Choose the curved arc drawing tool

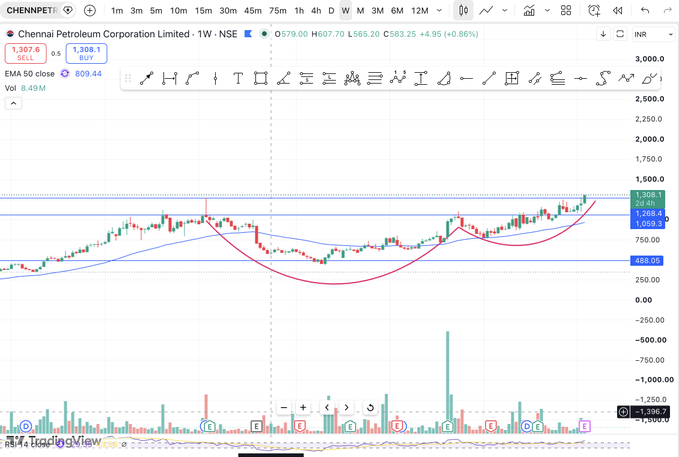[x=192, y=78]
